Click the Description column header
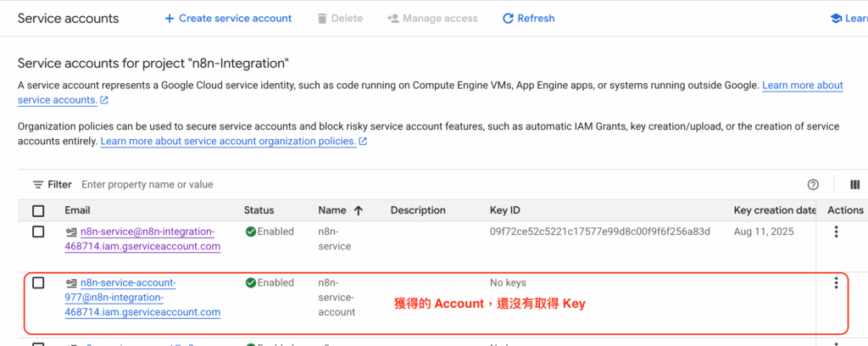 tap(418, 210)
